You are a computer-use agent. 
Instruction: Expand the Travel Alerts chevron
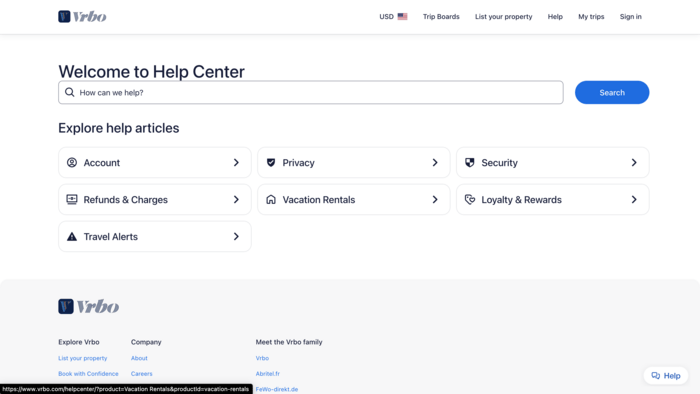[236, 236]
